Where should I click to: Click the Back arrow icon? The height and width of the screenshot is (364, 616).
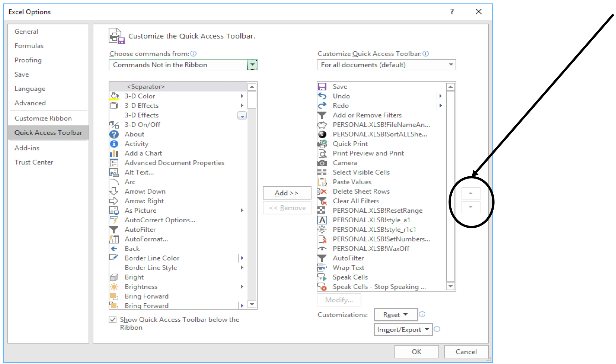(x=114, y=249)
